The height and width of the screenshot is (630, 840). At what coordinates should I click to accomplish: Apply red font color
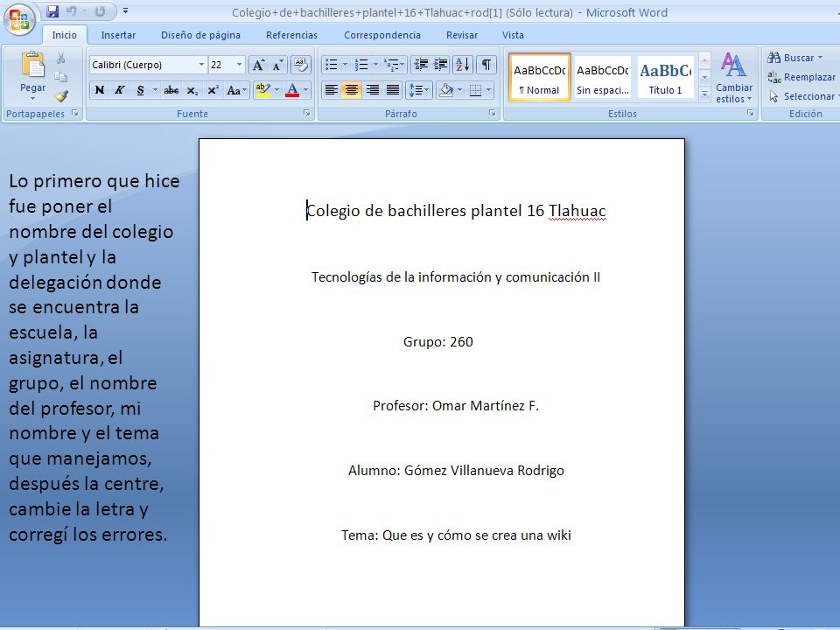292,90
